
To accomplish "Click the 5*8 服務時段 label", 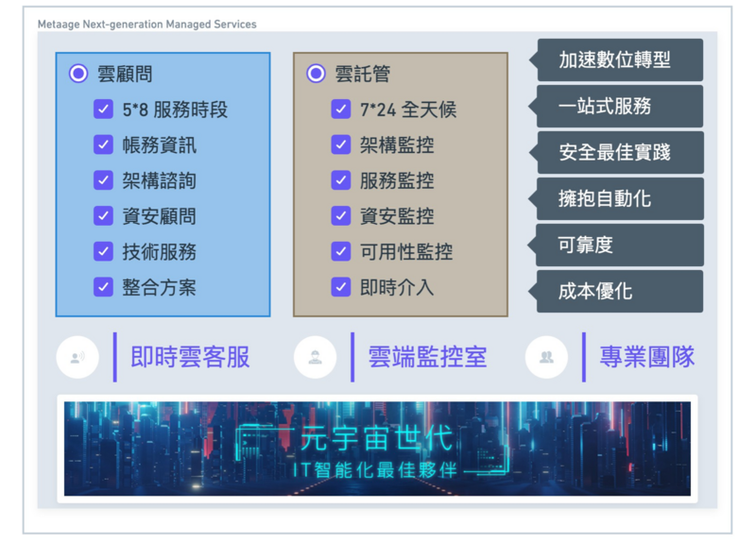I will pos(175,110).
